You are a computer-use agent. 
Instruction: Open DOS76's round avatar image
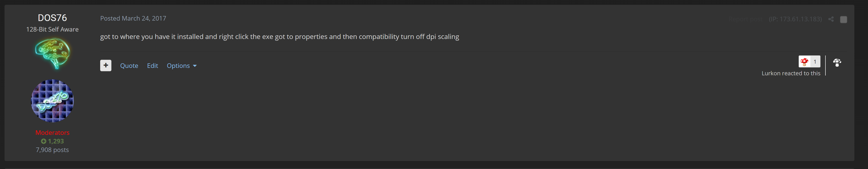click(x=52, y=101)
